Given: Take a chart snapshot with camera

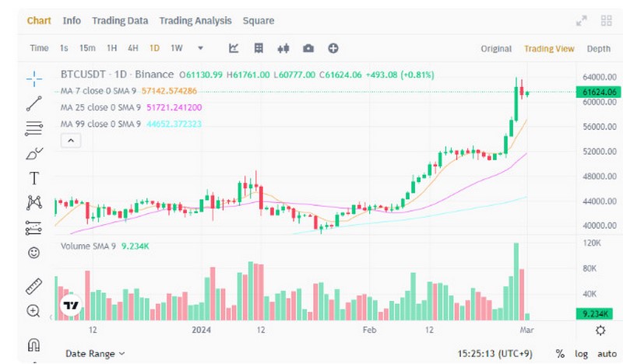Looking at the screenshot, I should click(x=308, y=48).
